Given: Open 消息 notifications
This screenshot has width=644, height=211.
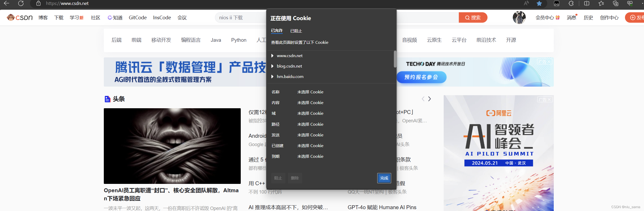Looking at the screenshot, I should click(571, 17).
